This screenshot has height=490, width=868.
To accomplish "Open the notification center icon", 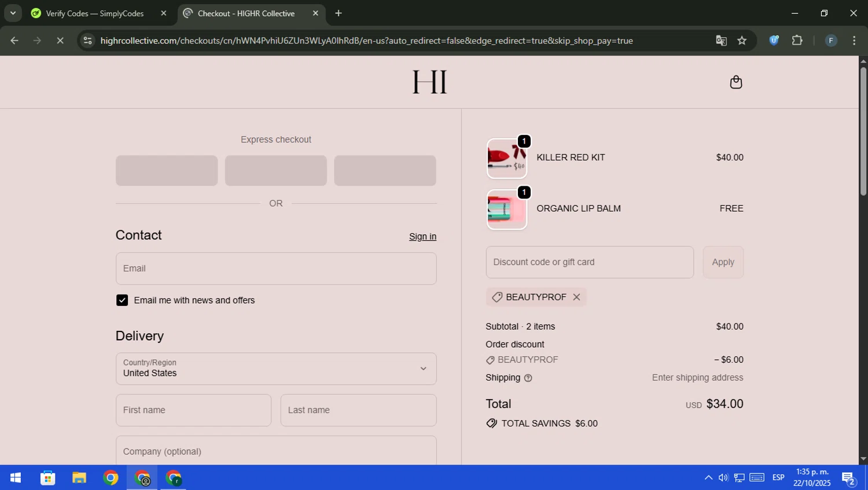I will tap(849, 478).
